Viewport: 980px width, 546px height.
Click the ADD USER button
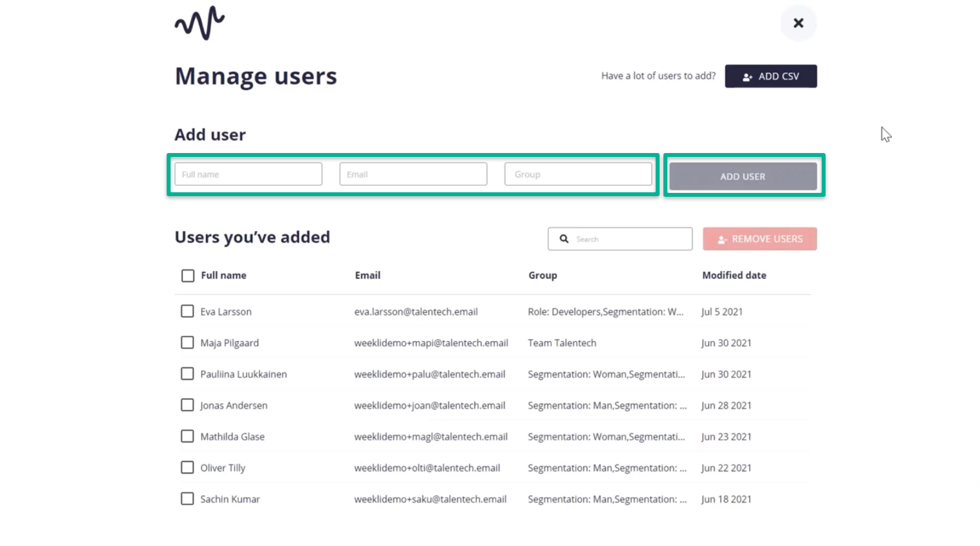point(743,176)
